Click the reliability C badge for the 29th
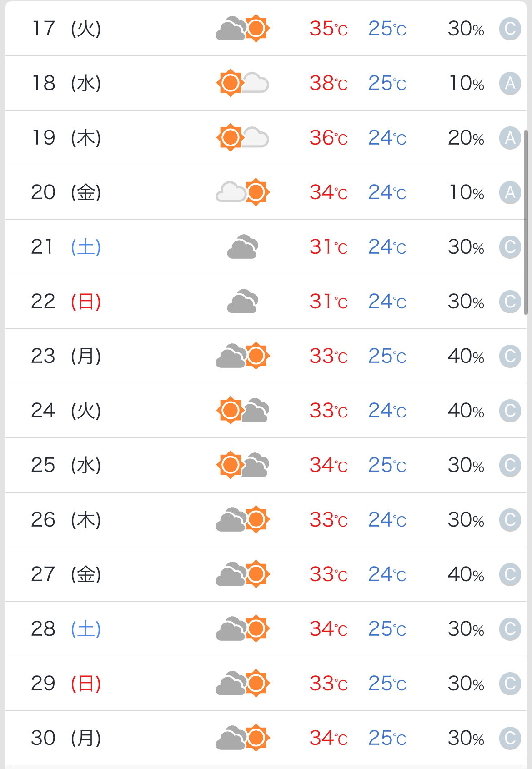 (510, 684)
